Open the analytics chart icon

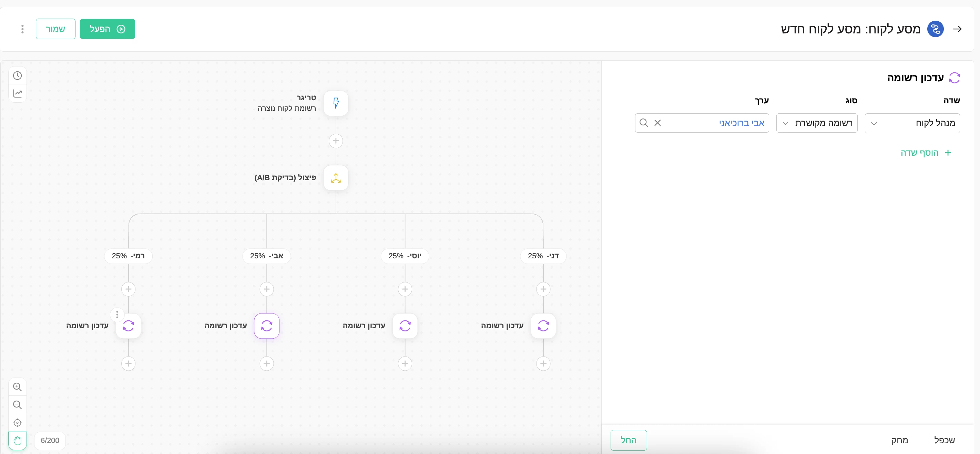pyautogui.click(x=18, y=93)
